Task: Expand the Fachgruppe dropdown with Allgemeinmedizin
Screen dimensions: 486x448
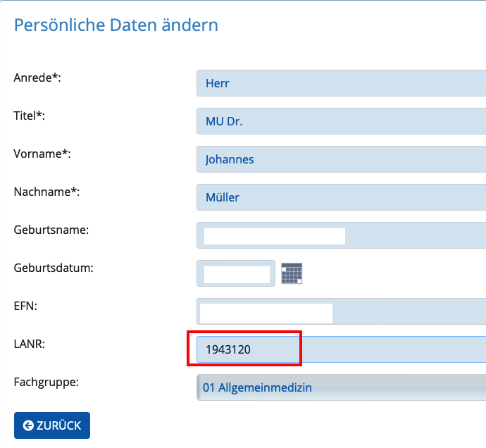Action: pyautogui.click(x=341, y=387)
